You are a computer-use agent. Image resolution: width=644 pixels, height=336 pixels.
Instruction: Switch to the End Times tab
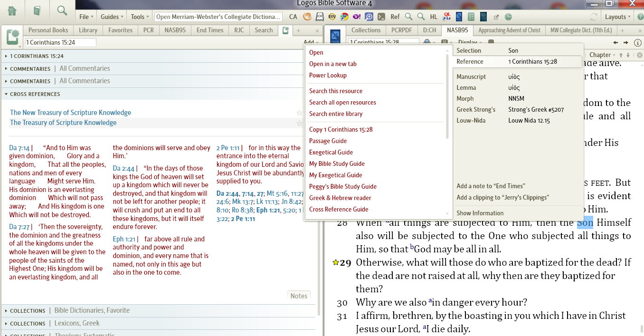(210, 30)
